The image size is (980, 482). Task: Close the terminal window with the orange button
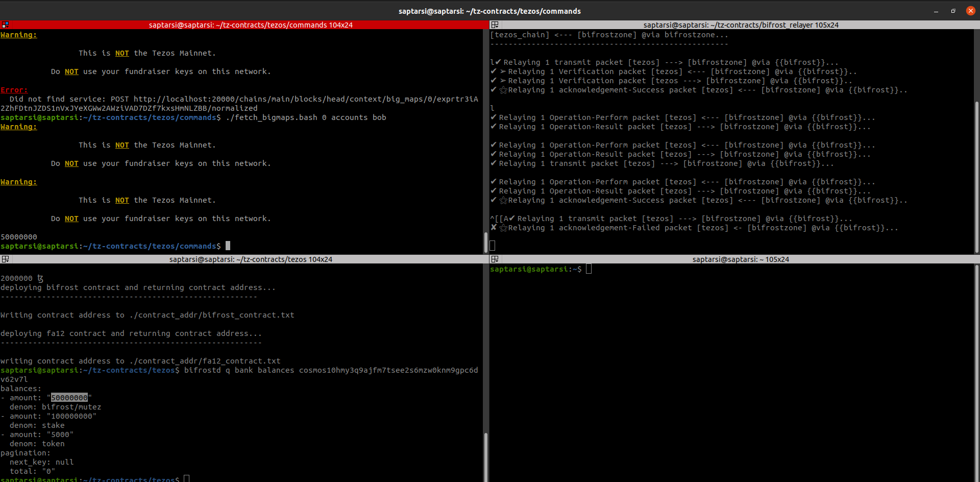click(970, 11)
